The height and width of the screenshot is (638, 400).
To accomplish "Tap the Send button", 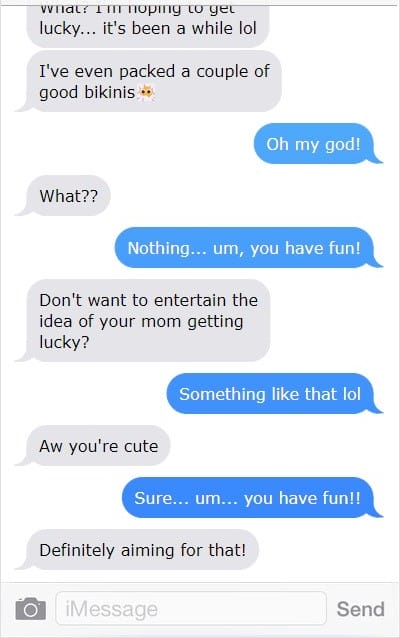I will point(360,609).
